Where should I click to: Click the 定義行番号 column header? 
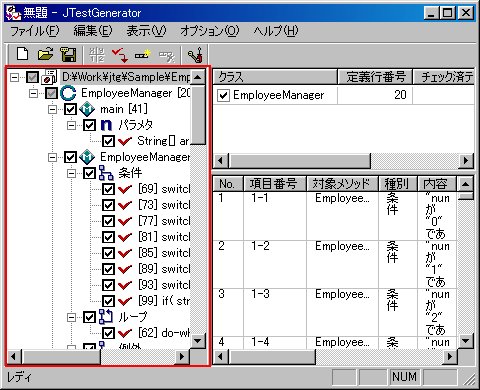[x=375, y=77]
